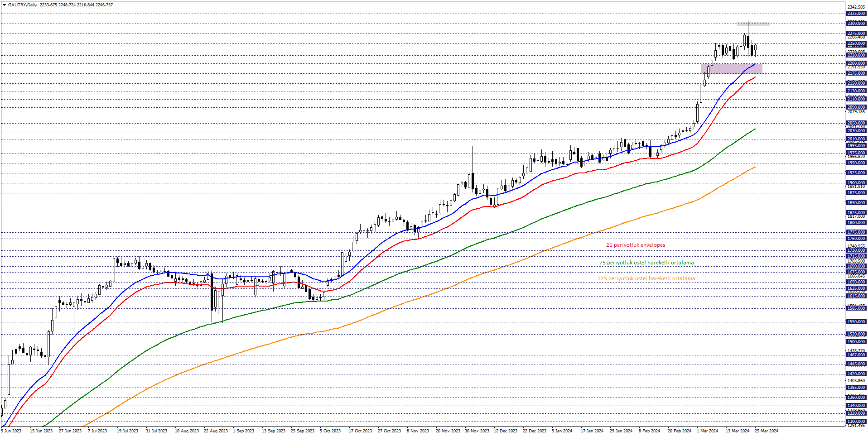Click the 1 Mar 2024 date label

click(x=707, y=431)
